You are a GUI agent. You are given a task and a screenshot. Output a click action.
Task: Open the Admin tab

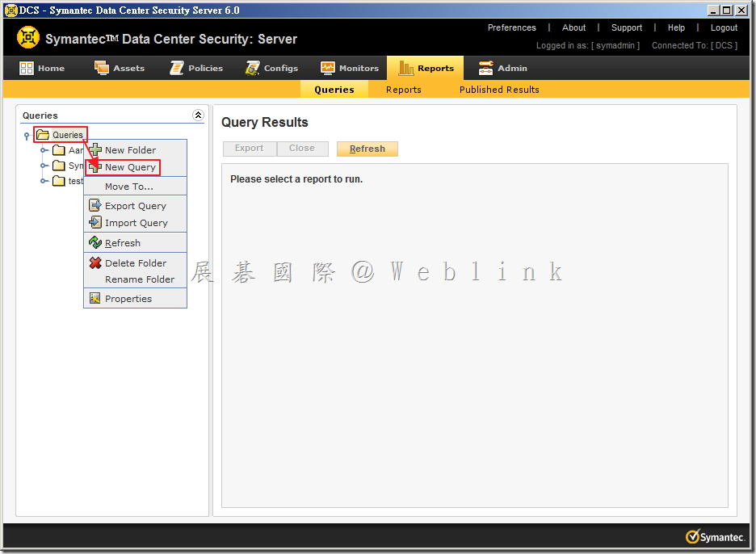tap(503, 68)
